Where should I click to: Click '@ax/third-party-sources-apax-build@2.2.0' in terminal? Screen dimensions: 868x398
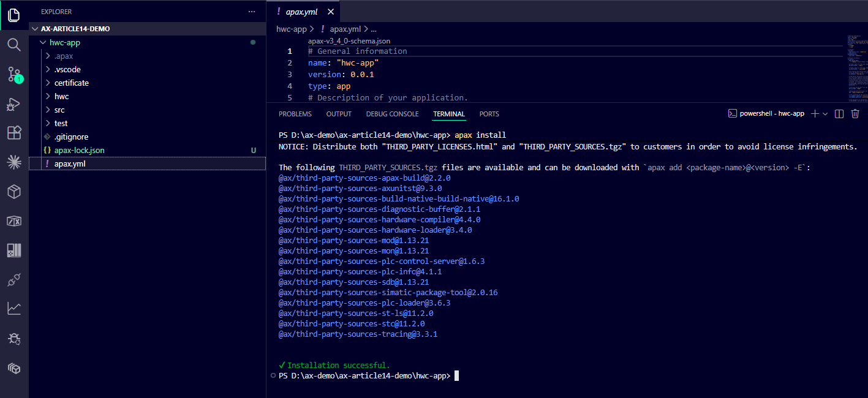364,178
